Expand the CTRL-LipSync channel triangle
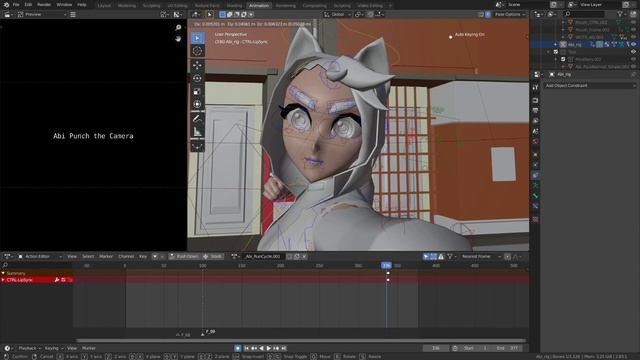 coord(3,280)
